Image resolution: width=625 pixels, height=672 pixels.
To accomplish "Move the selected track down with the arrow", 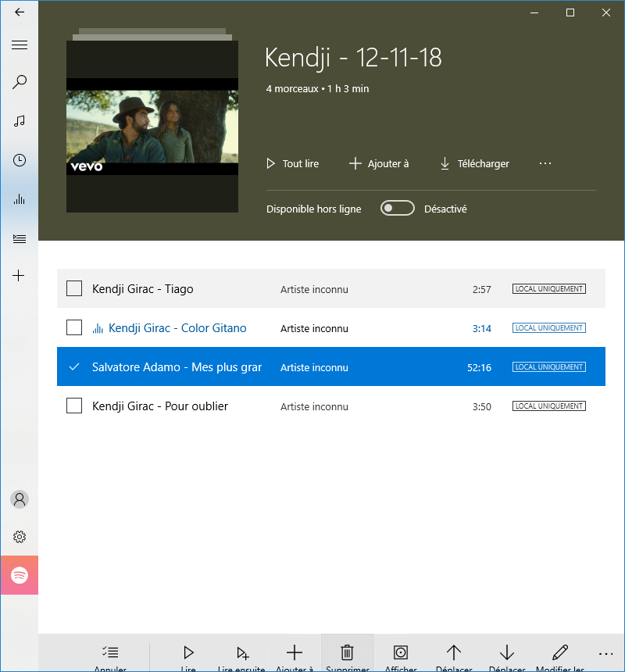I will pos(507,652).
